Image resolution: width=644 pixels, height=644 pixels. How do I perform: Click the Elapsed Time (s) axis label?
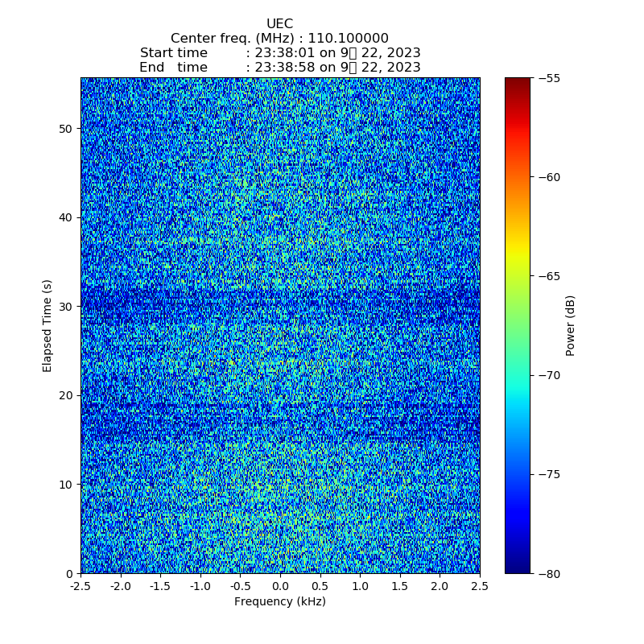[x=47, y=325]
